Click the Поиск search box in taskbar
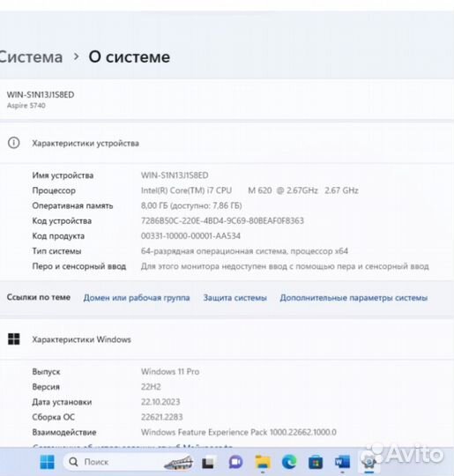Image resolution: width=454 pixels, height=476 pixels. pos(128,462)
